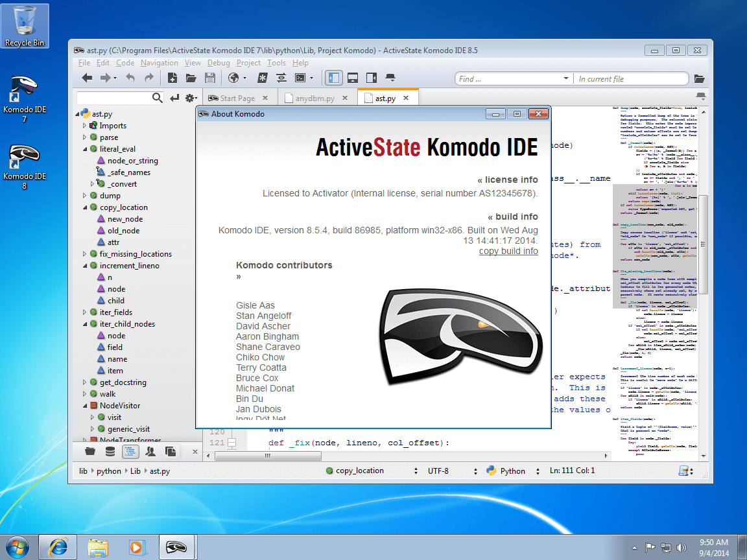Expand the Imports tree node

pos(84,126)
